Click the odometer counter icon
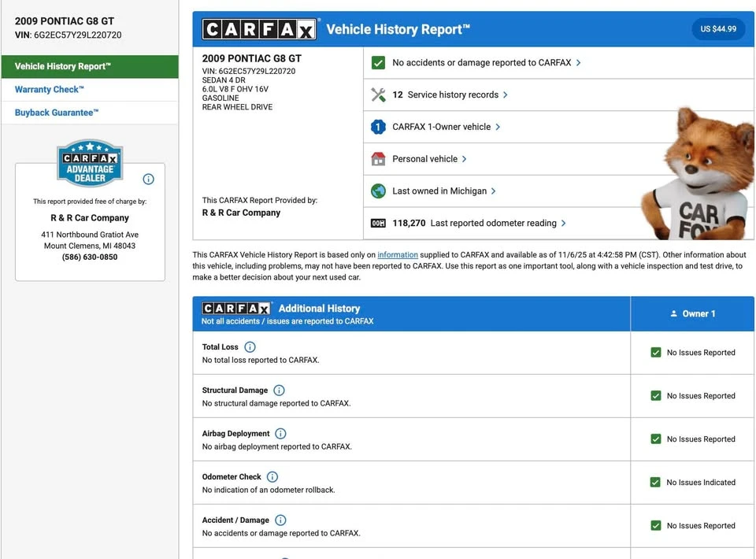The height and width of the screenshot is (559, 756). pyautogui.click(x=379, y=223)
